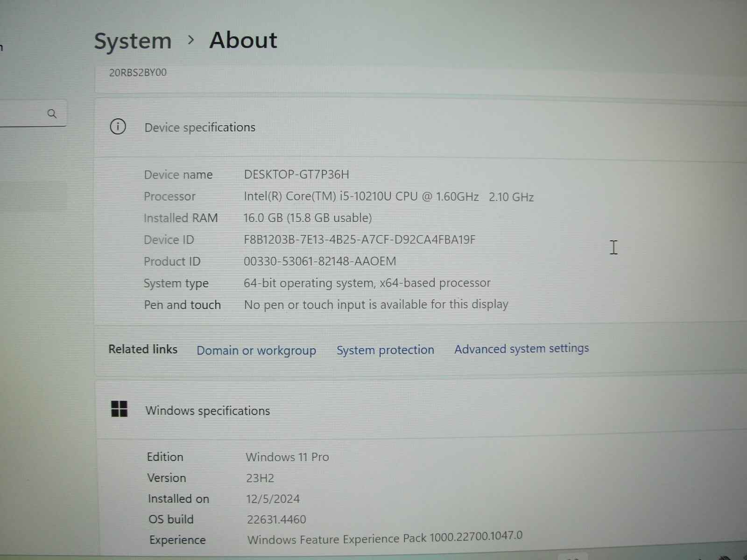The image size is (747, 560).
Task: Click the Product ID value
Action: (321, 261)
